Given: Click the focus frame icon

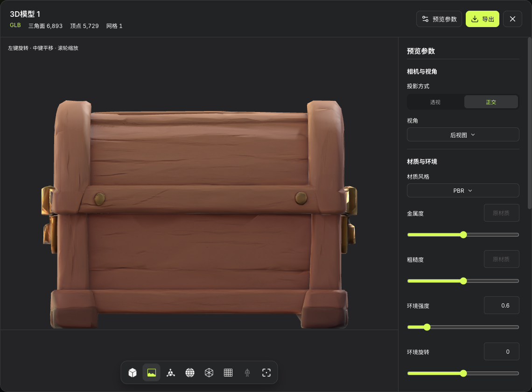Looking at the screenshot, I should point(266,373).
